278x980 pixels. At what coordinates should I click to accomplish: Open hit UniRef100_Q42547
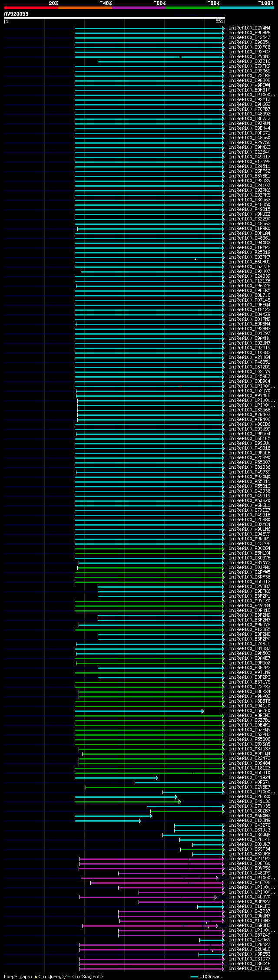point(249,37)
